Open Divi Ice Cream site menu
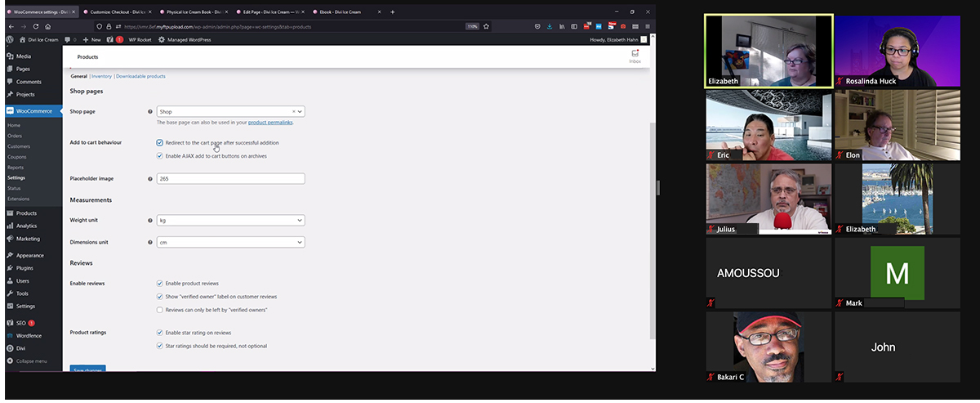Screen dimensions: 980x403 (38, 39)
